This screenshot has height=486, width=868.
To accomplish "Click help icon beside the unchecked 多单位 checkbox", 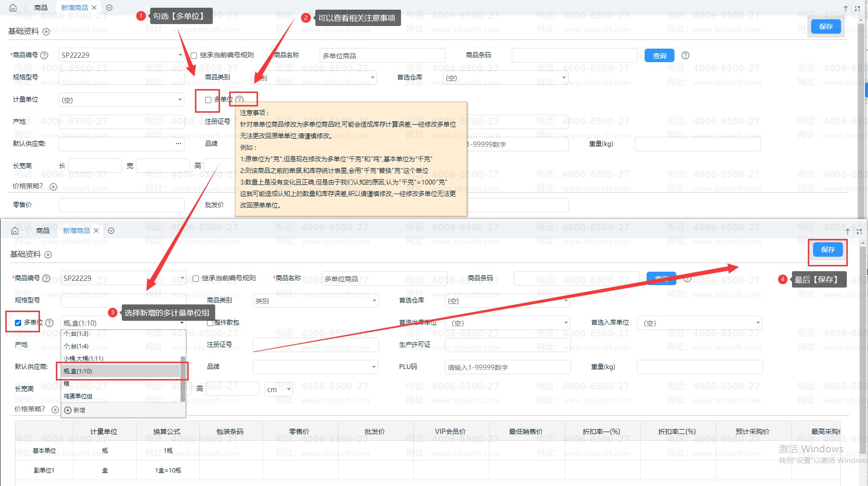I will pyautogui.click(x=240, y=100).
